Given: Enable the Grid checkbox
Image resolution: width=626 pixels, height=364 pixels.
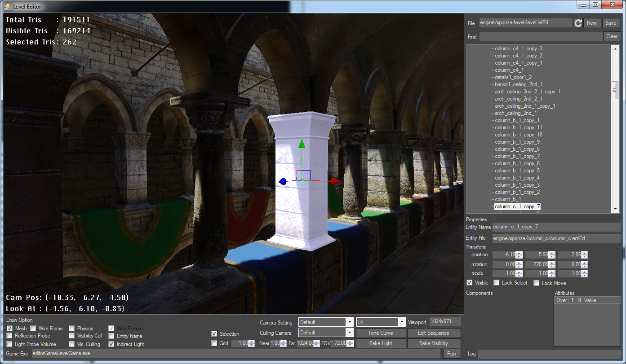Looking at the screenshot, I should (214, 343).
